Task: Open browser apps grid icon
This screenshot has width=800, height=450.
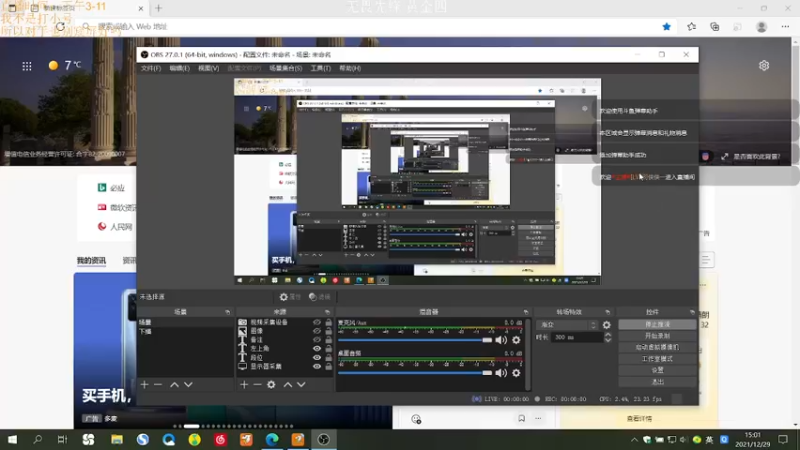Action: [27, 66]
